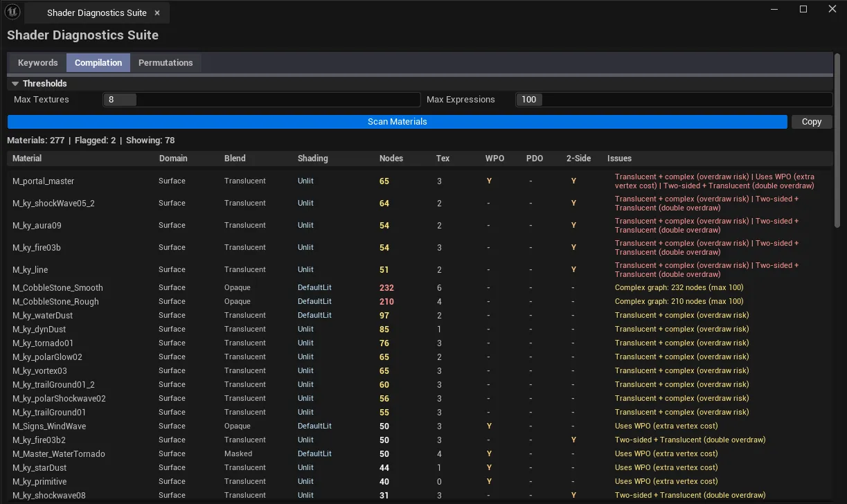This screenshot has width=847, height=504.
Task: Click the Max Expressions label
Action: [x=461, y=100]
